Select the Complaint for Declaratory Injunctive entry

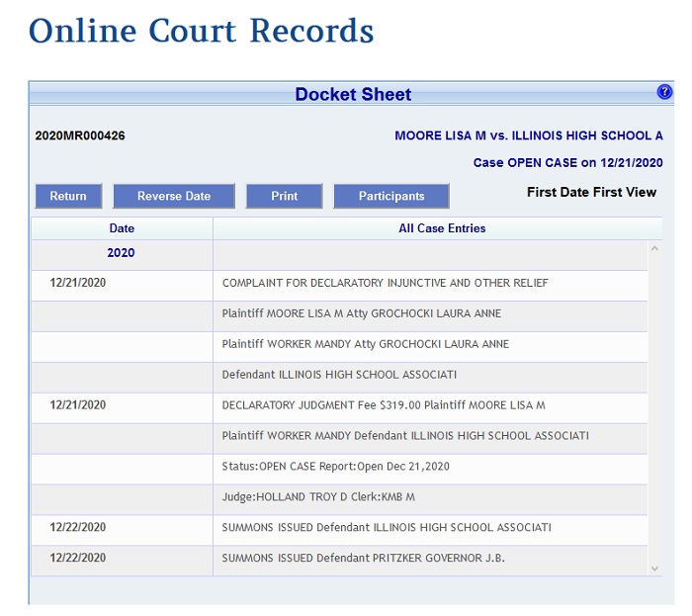(x=385, y=283)
